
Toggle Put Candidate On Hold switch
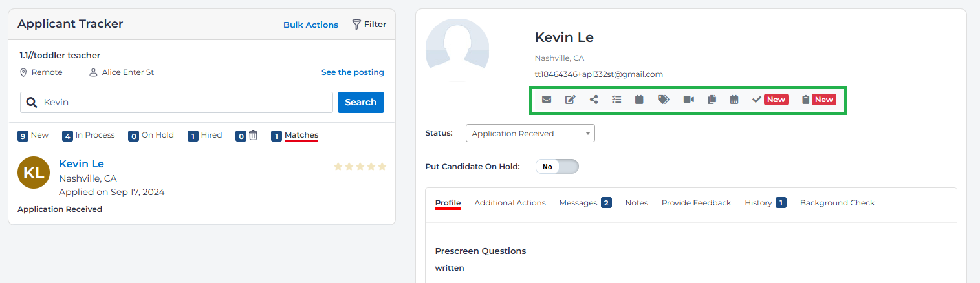[x=557, y=167]
